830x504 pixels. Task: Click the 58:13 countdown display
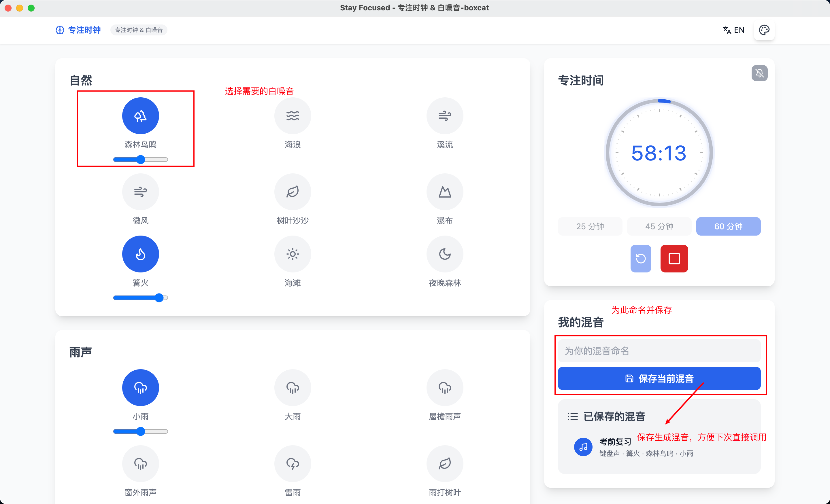click(x=659, y=153)
